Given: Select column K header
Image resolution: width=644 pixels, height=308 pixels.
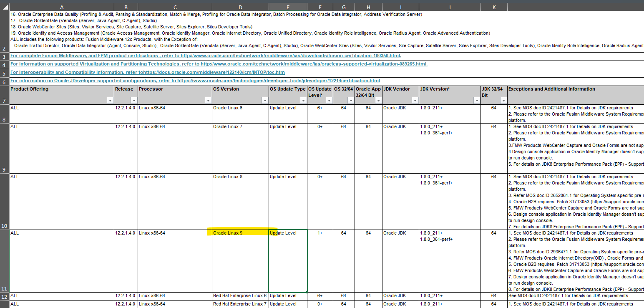Looking at the screenshot, I should tap(494, 7).
